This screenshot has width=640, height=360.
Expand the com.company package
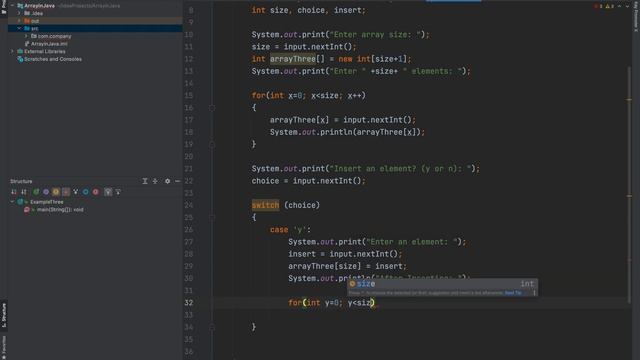[x=26, y=36]
